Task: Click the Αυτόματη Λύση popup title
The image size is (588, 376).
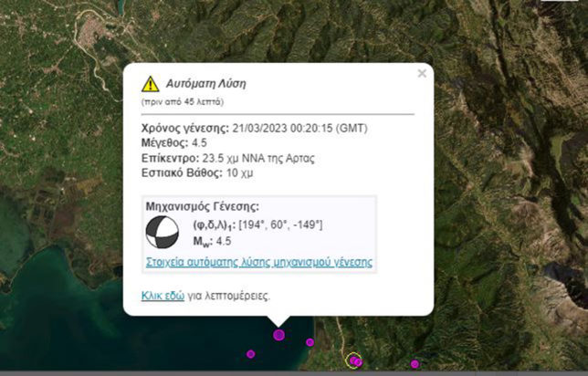Action: pyautogui.click(x=205, y=83)
